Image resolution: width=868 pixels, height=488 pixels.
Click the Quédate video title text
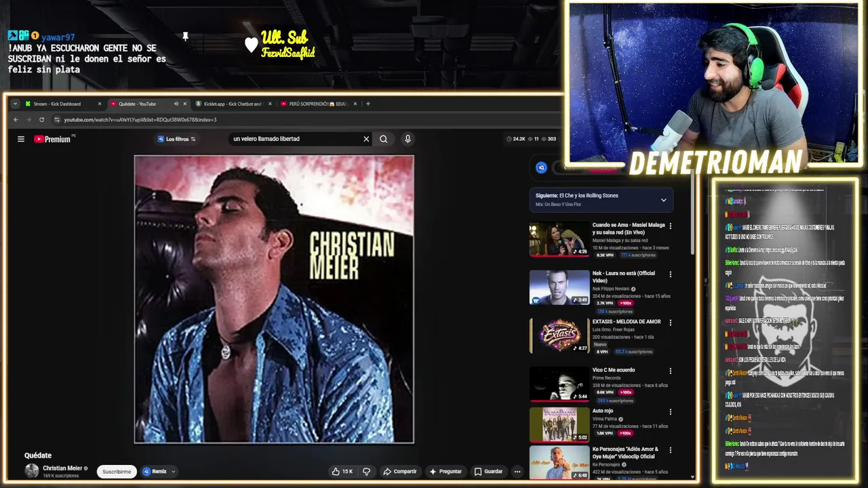[x=38, y=455]
